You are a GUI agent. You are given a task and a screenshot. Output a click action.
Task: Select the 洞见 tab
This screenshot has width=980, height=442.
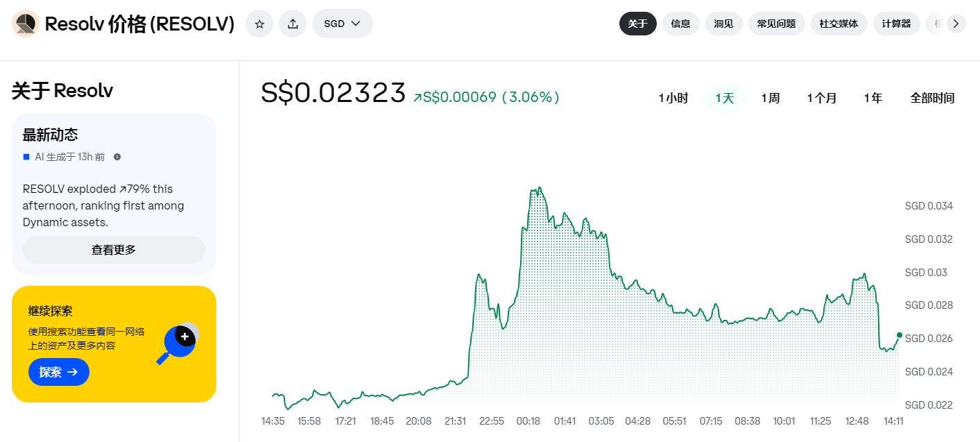click(724, 24)
